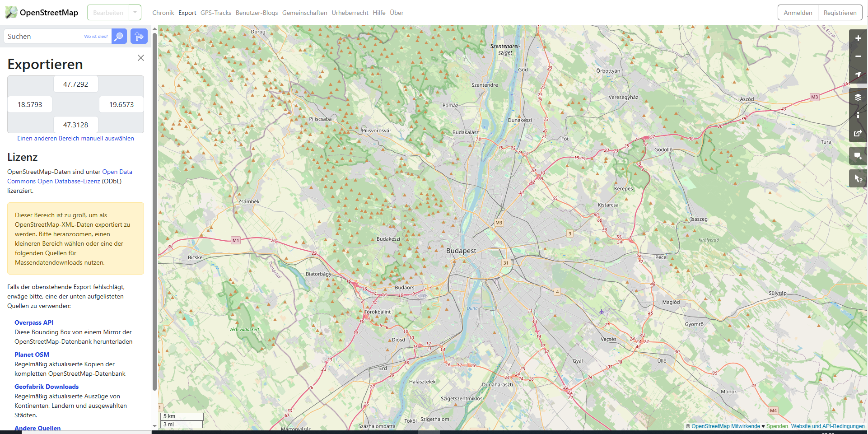Add a note to the map

(858, 156)
